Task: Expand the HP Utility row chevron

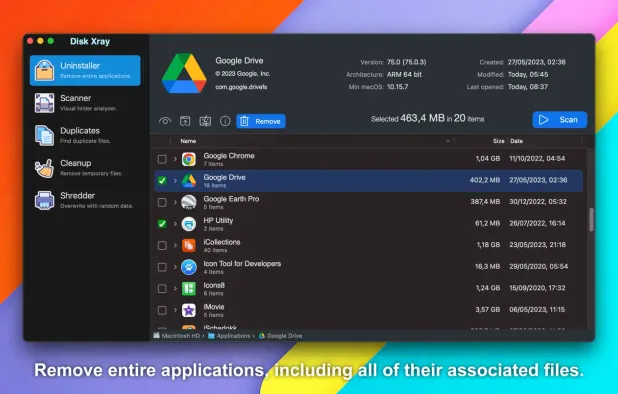Action: [x=175, y=224]
